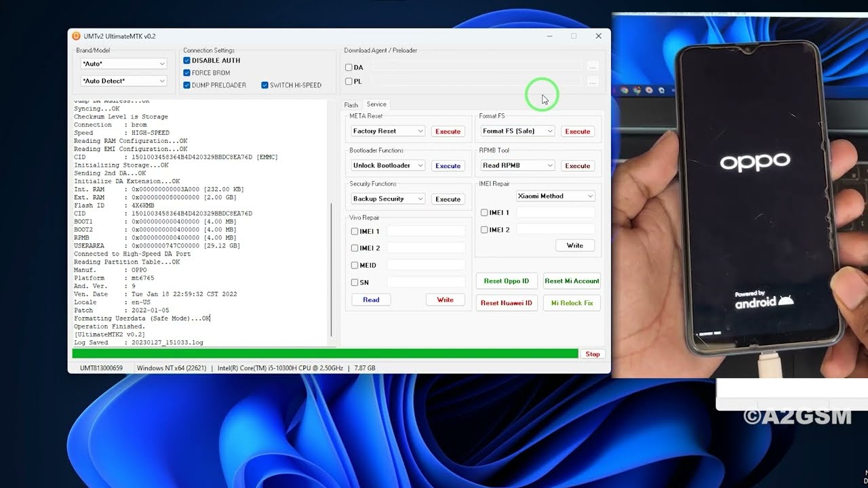This screenshot has height=488, width=868.
Task: Click the MEID input field
Action: [x=426, y=265]
